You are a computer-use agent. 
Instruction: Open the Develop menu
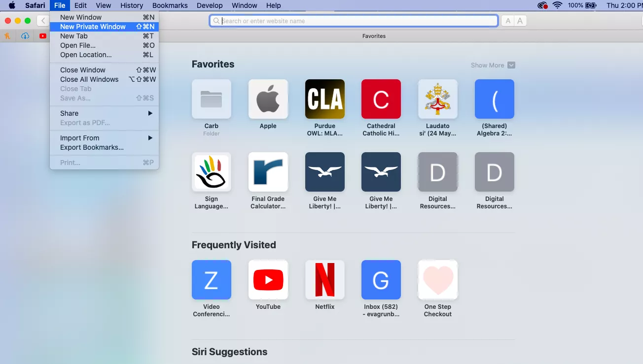210,5
